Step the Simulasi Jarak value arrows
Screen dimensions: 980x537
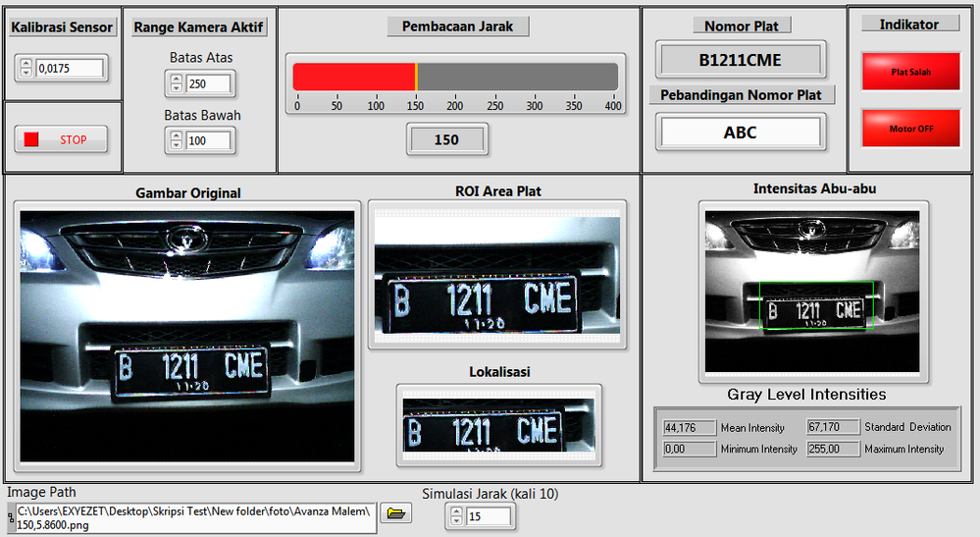click(456, 516)
